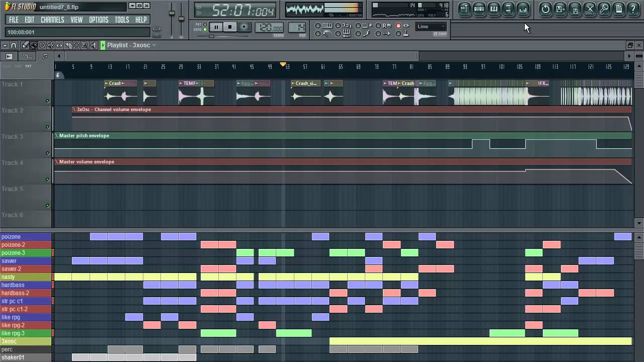Click the render as audio file icon

[x=575, y=9]
